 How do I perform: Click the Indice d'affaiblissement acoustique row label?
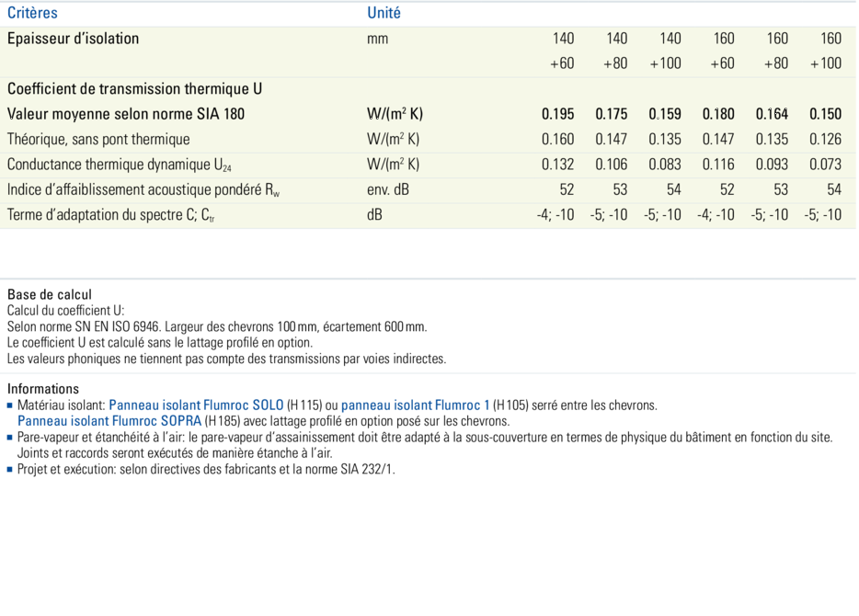tap(143, 190)
